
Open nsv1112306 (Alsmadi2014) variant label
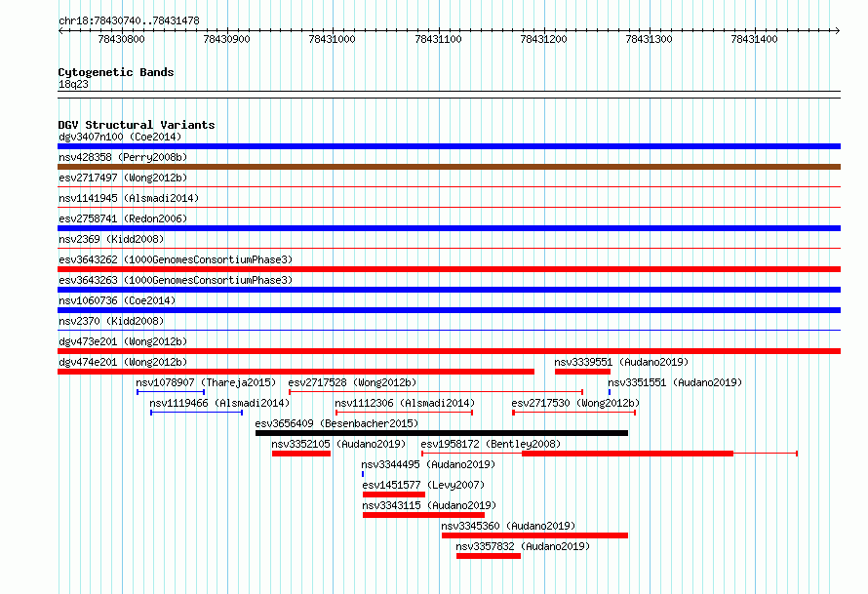coord(405,403)
